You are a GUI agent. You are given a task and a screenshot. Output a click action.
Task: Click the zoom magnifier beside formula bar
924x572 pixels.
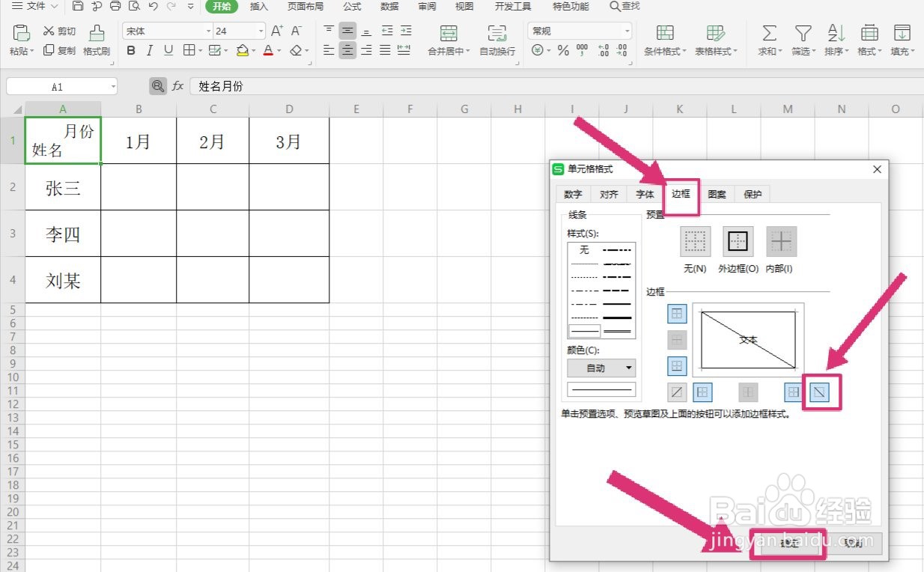tap(157, 86)
